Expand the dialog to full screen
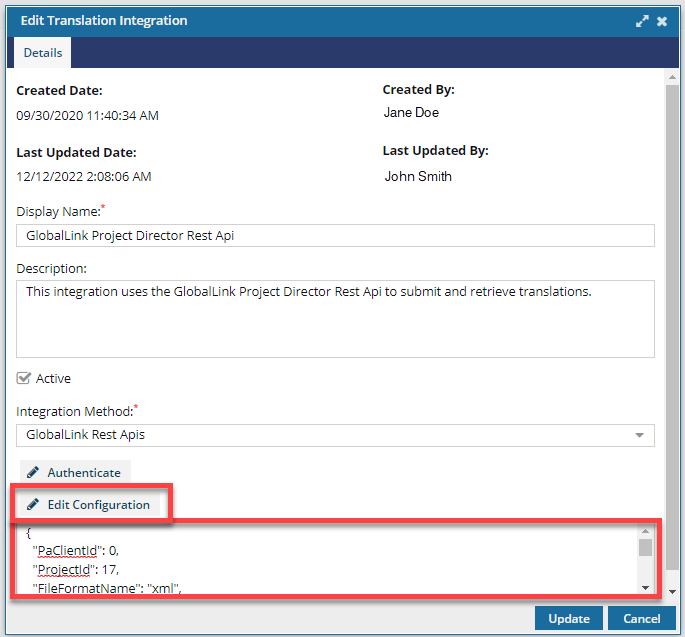Image resolution: width=685 pixels, height=637 pixels. click(x=642, y=21)
